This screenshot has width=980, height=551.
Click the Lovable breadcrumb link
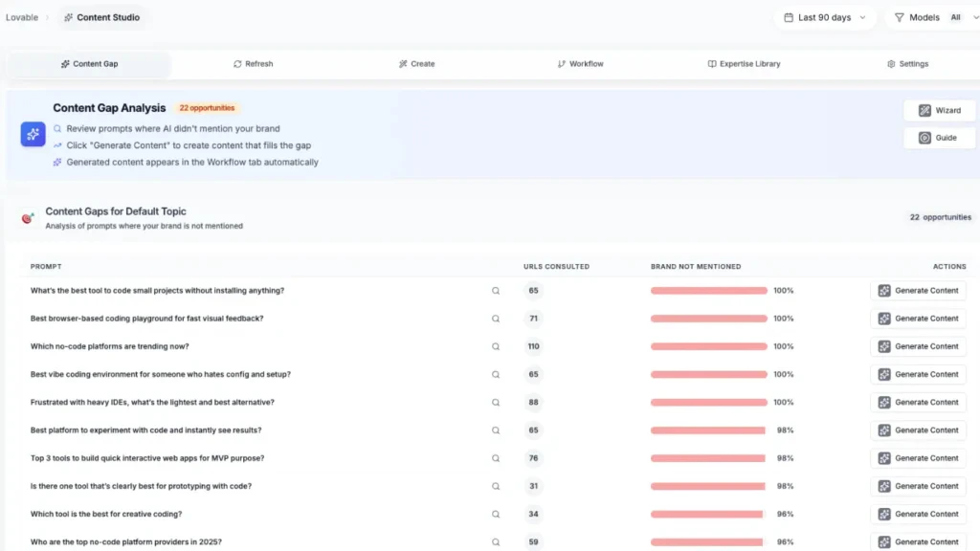tap(22, 17)
